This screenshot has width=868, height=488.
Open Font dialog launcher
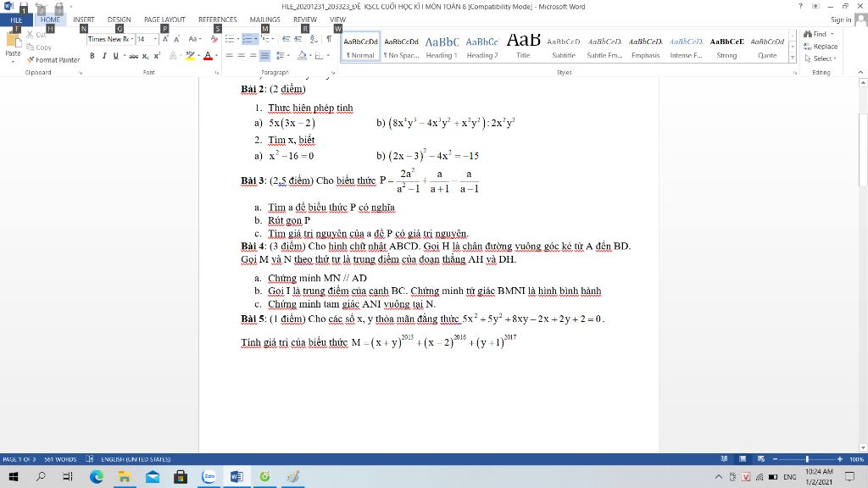(x=216, y=73)
